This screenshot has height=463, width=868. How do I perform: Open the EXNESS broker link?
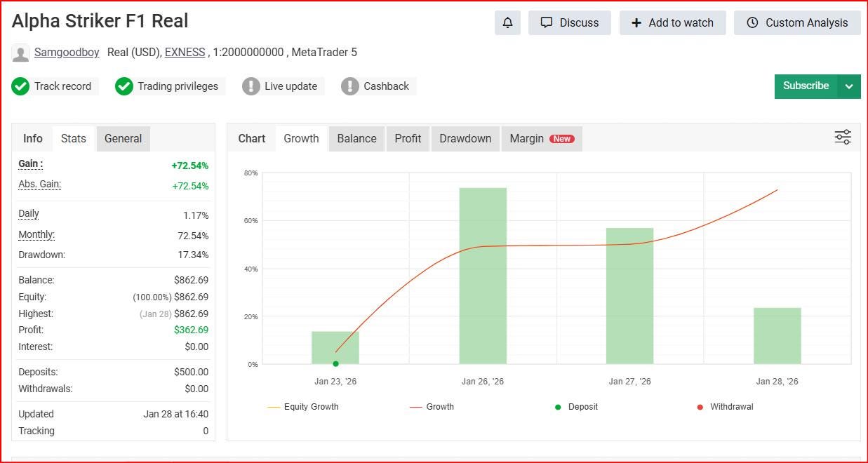tap(185, 53)
